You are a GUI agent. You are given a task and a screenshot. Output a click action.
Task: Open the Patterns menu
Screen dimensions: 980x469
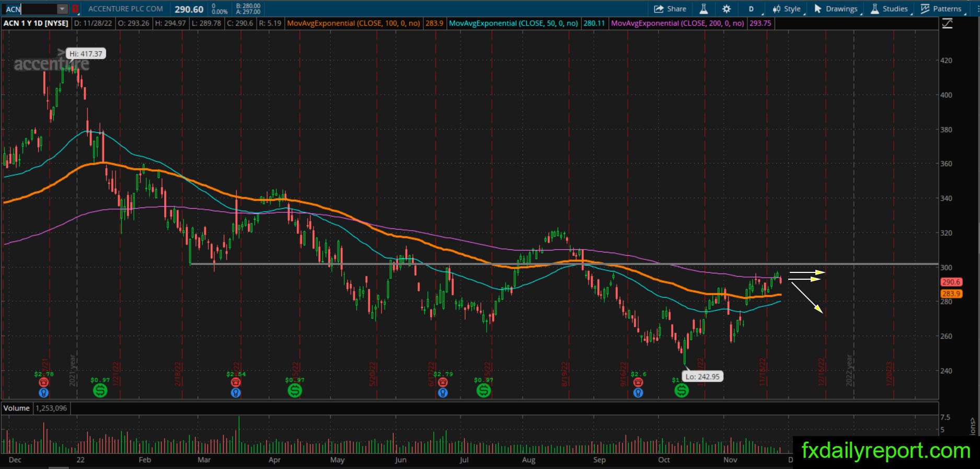[941, 9]
